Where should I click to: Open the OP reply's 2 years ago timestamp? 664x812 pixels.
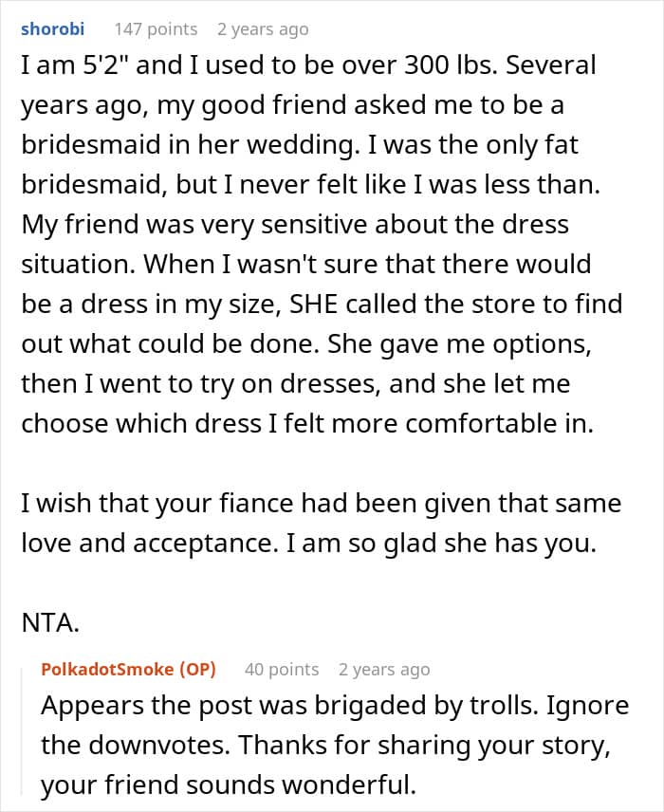point(384,669)
